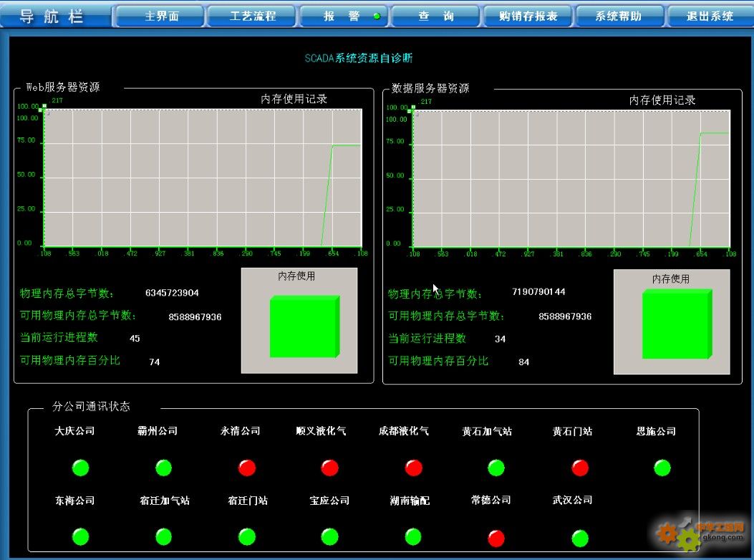Click the data server memory usage chart

(571, 178)
